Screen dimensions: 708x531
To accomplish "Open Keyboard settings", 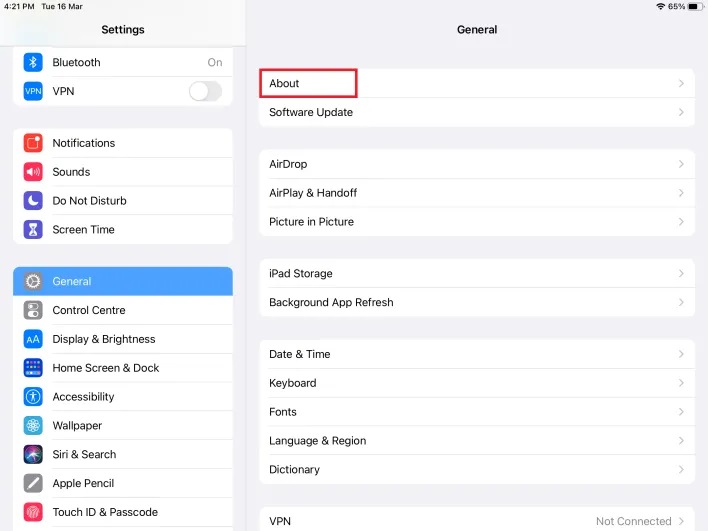I will pyautogui.click(x=477, y=383).
